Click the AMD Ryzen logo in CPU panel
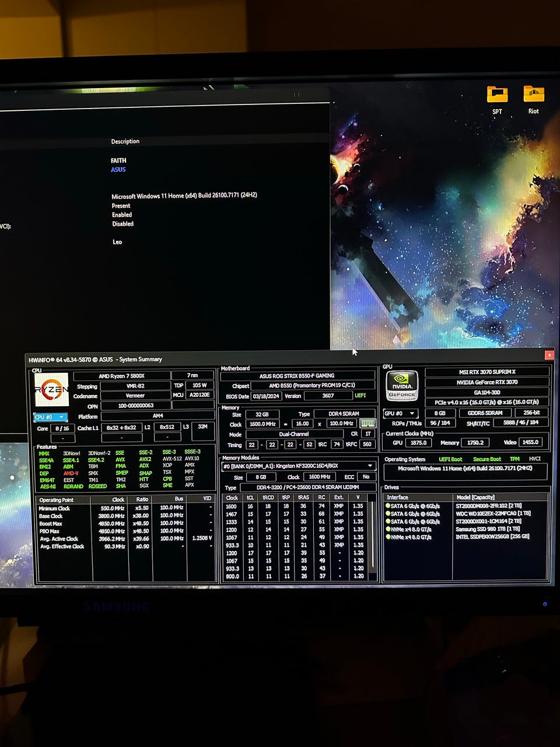This screenshot has height=747, width=560. click(x=51, y=389)
